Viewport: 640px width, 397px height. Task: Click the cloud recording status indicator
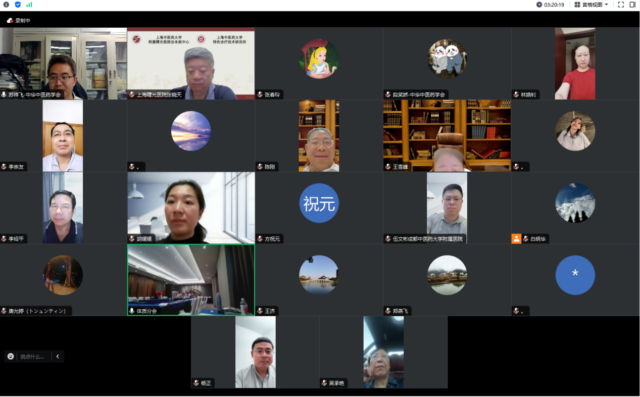19,20
